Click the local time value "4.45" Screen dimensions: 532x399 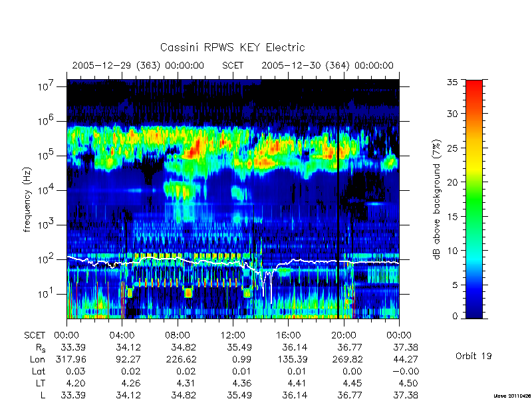pyautogui.click(x=353, y=384)
